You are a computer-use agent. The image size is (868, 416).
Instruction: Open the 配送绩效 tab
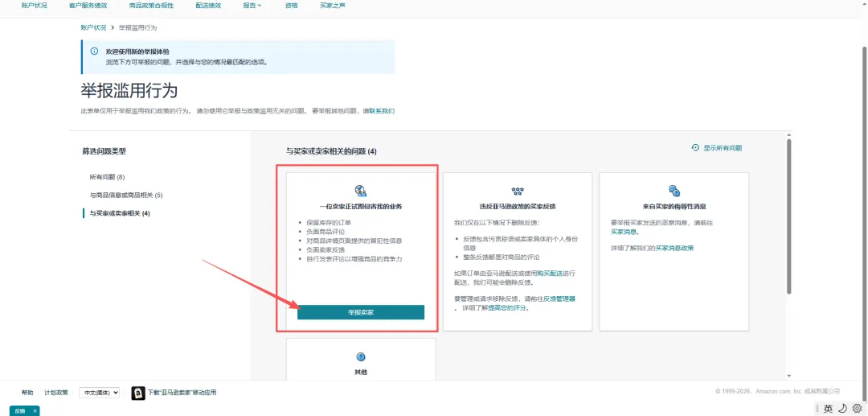click(208, 5)
